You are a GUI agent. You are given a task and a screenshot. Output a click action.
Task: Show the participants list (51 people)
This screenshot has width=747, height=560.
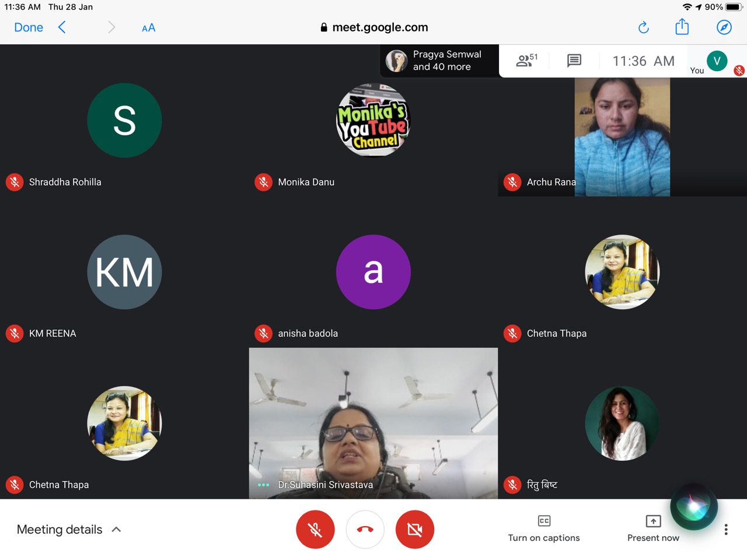526,60
